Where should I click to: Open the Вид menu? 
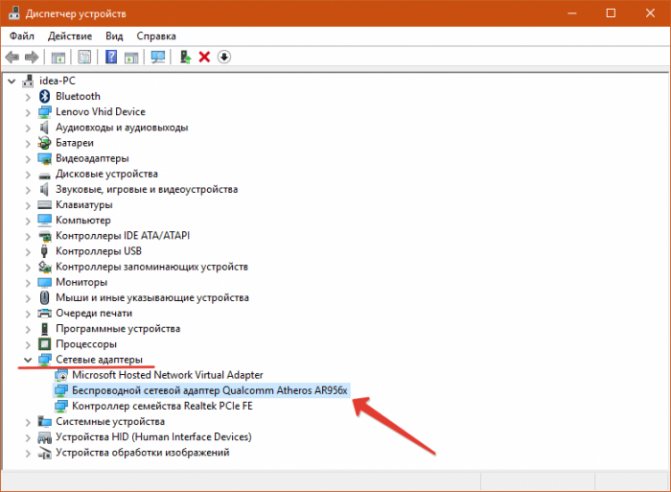coord(114,36)
